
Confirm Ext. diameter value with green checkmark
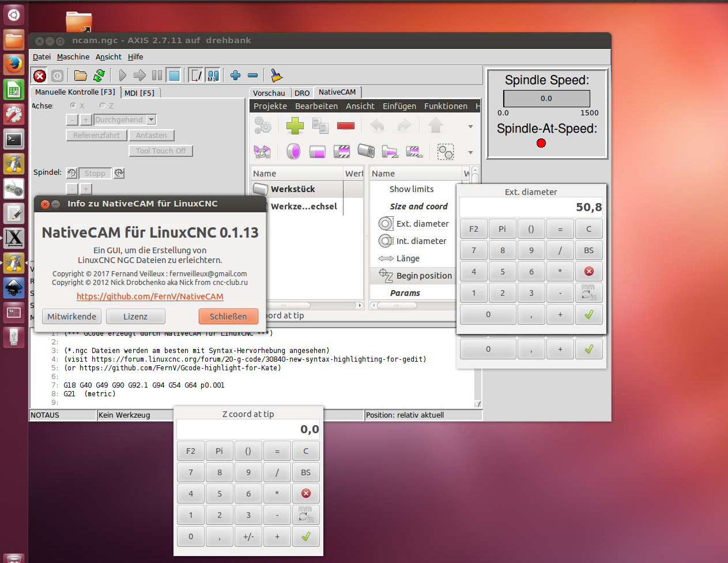589,314
